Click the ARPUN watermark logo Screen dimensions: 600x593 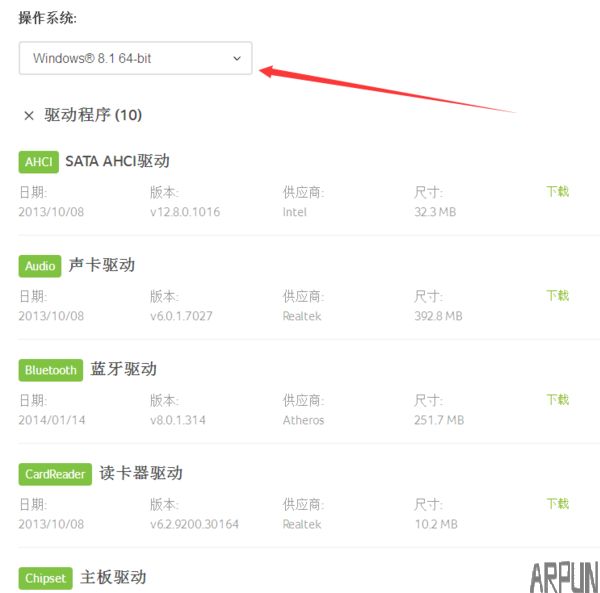tap(564, 577)
